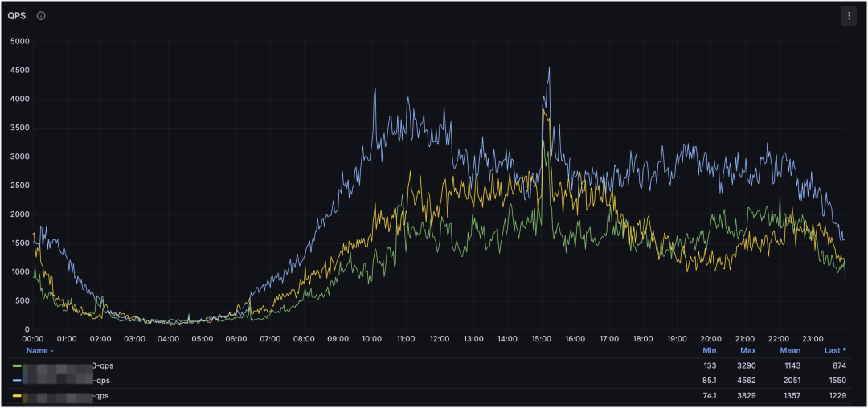Image resolution: width=868 pixels, height=408 pixels.
Task: Sort legend by Max column
Action: (x=748, y=350)
